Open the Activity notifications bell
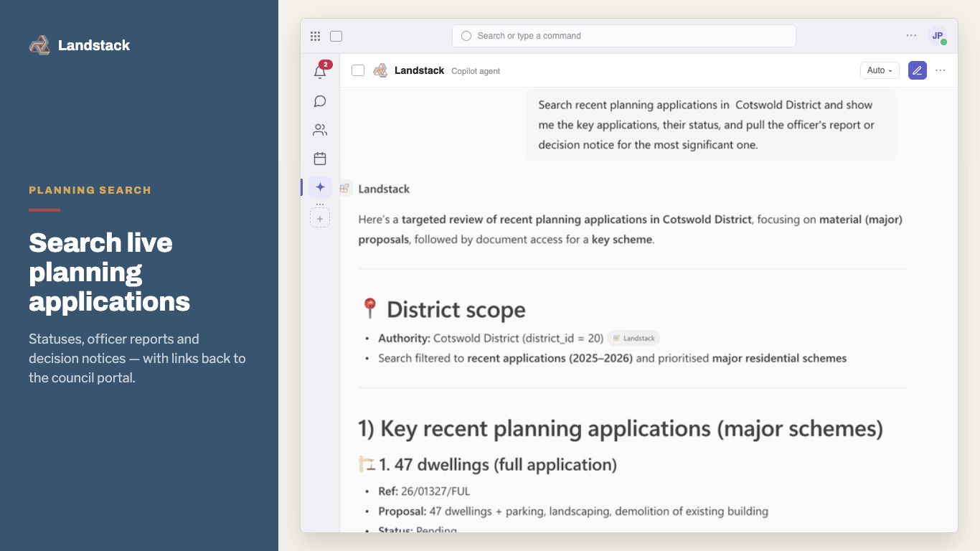This screenshot has width=980, height=551. pos(320,72)
